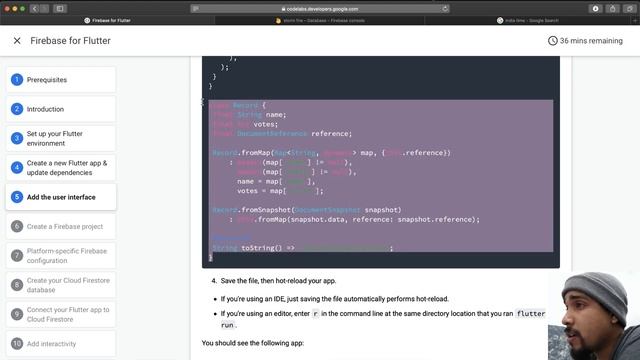Open Connect your Flutter app to Cloud Firestore
The height and width of the screenshot is (360, 640).
coord(61,315)
